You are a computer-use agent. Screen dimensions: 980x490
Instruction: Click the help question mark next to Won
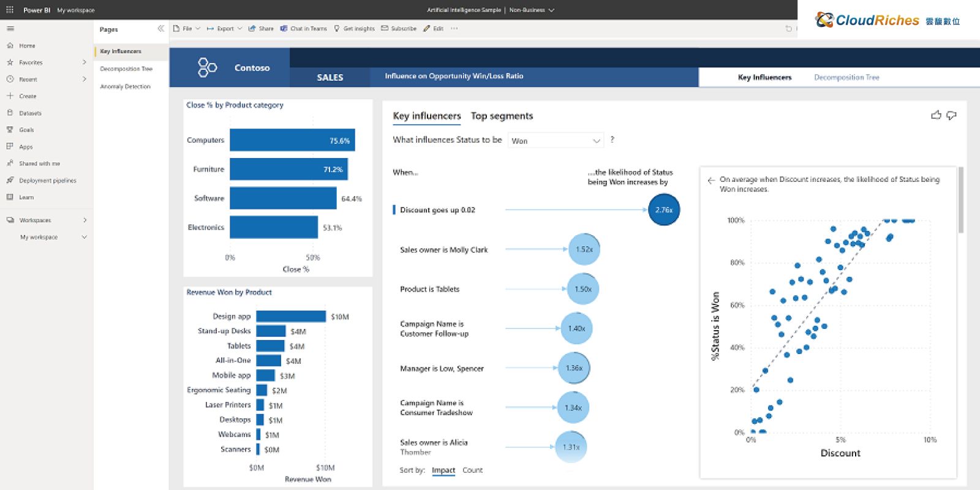point(612,140)
